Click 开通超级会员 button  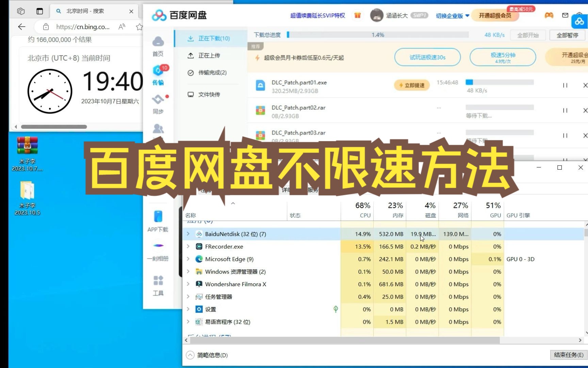click(495, 16)
